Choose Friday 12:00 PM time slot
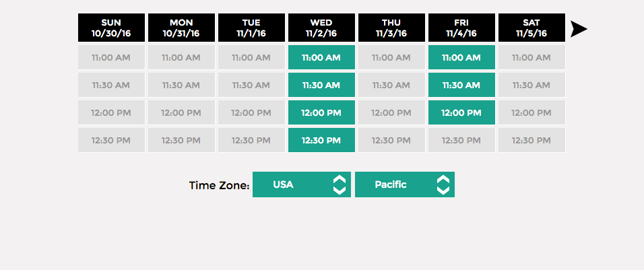The height and width of the screenshot is (270, 644). pyautogui.click(x=461, y=113)
